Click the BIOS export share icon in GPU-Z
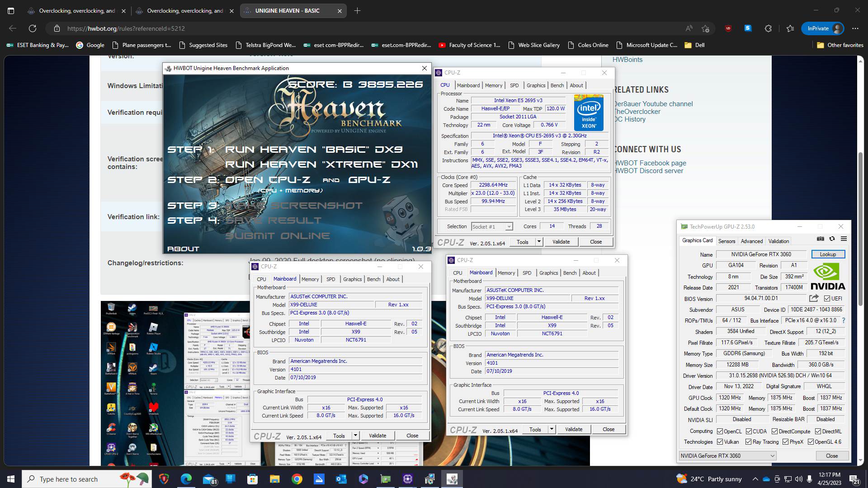This screenshot has width=868, height=488. coord(814,298)
